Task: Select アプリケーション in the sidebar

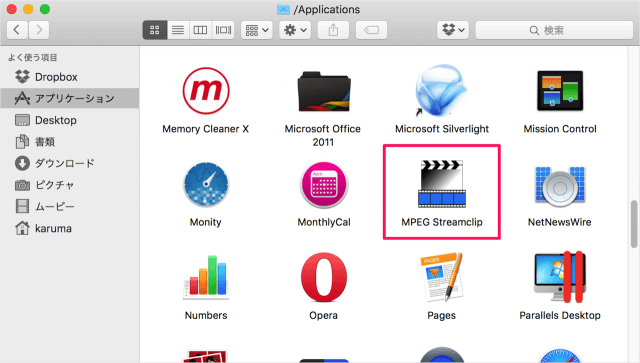Action: [70, 98]
